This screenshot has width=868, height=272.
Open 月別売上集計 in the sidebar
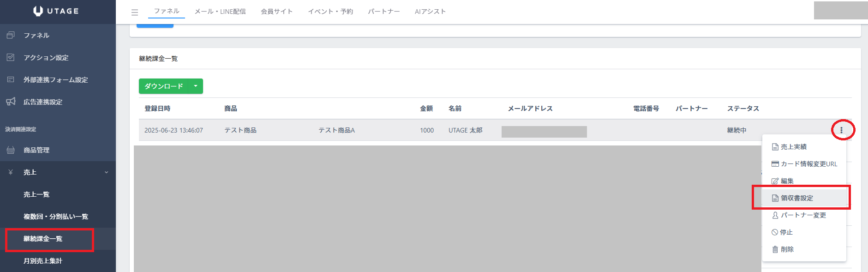click(x=58, y=261)
